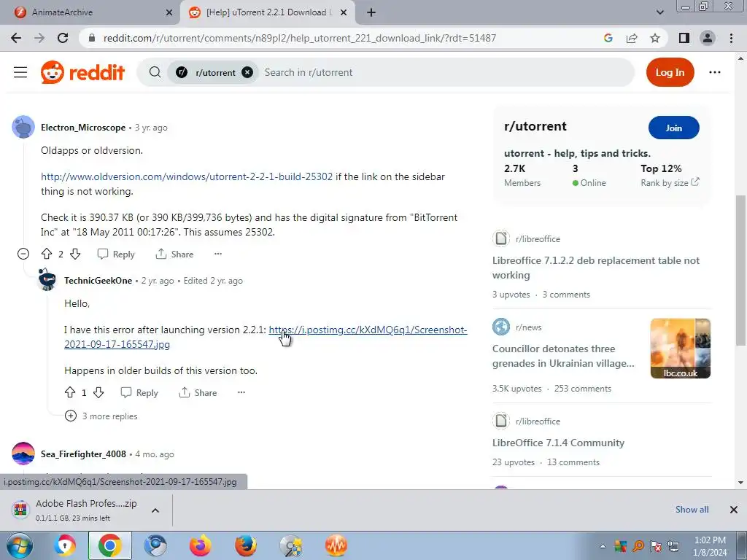Expand 3 more replies

[101, 416]
